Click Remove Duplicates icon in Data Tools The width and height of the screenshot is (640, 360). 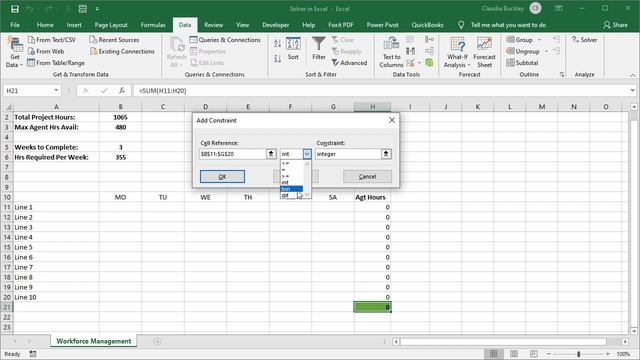coord(411,51)
